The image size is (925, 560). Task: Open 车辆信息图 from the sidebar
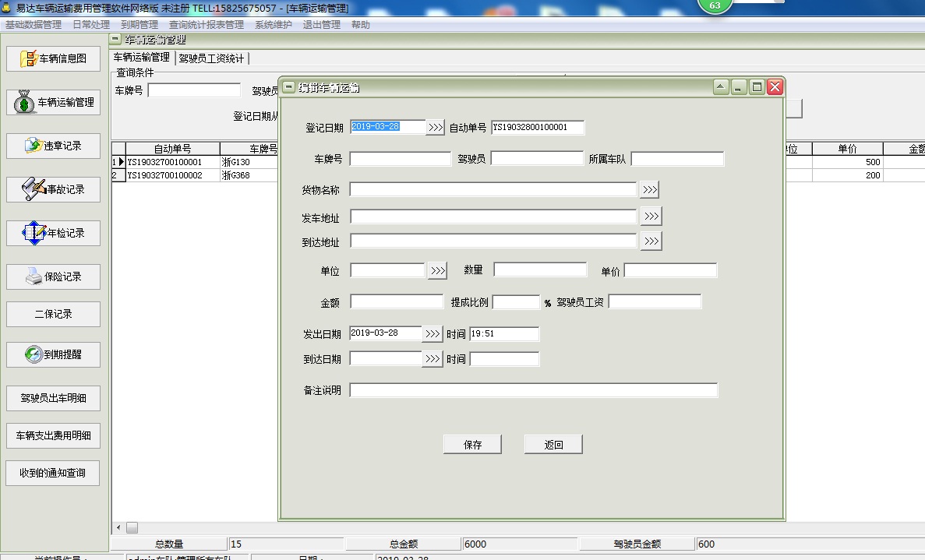[53, 58]
